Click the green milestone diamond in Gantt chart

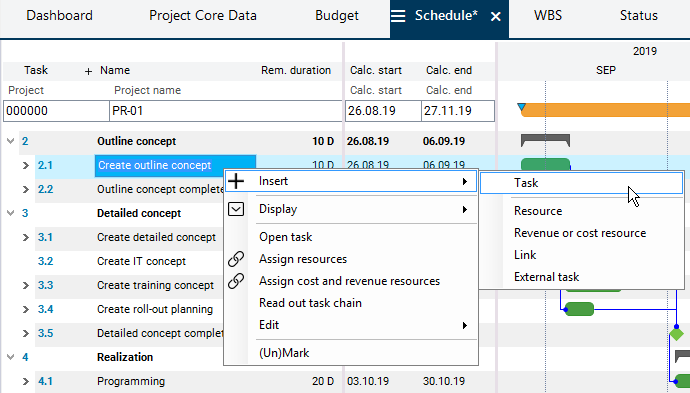tap(676, 334)
